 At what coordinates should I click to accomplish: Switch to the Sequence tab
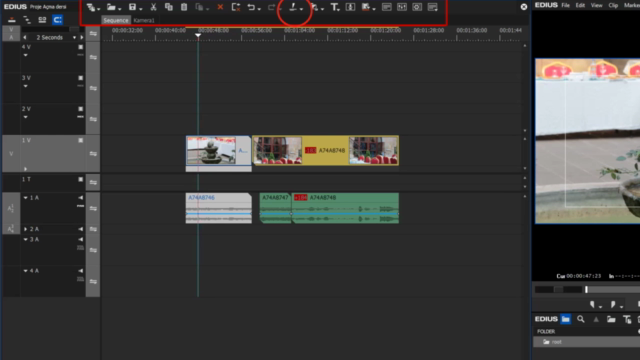[116, 20]
